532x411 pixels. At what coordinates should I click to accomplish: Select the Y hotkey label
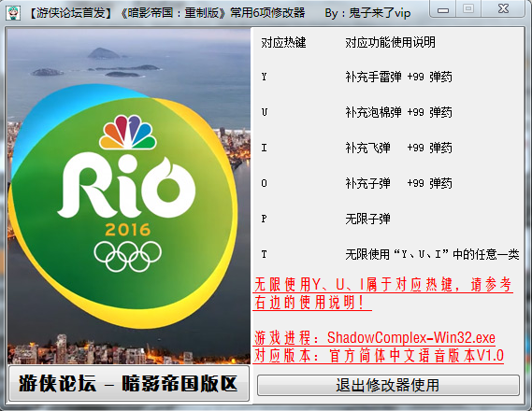tap(265, 77)
